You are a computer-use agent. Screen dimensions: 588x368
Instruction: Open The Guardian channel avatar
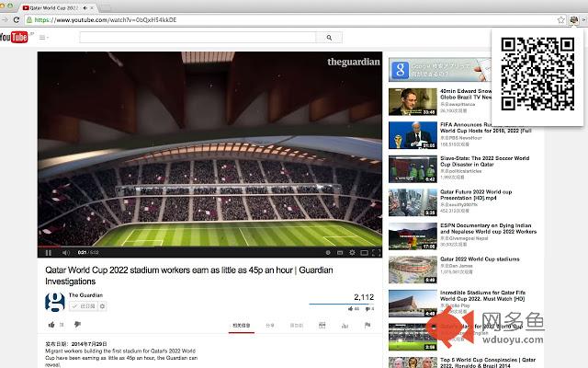[55, 302]
